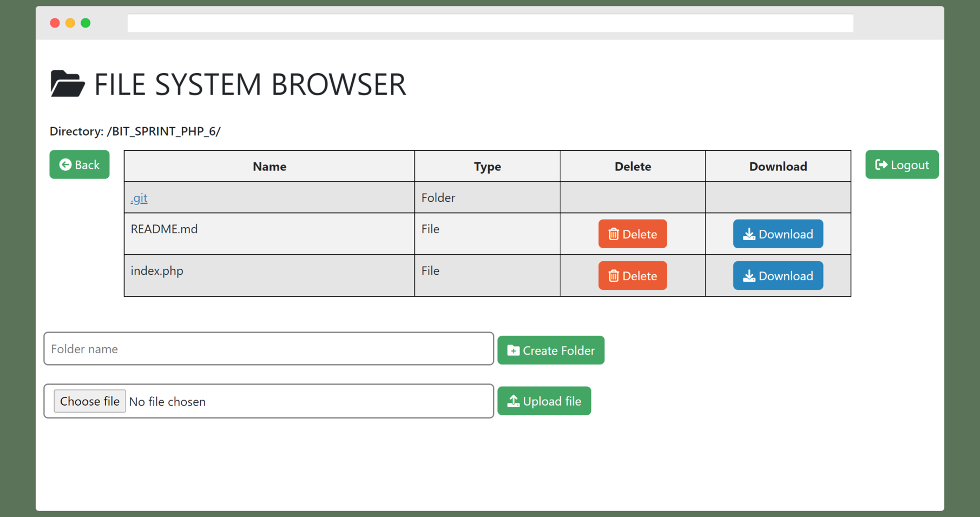The image size is (980, 517).
Task: Click the Delete column header cell
Action: pyautogui.click(x=633, y=167)
